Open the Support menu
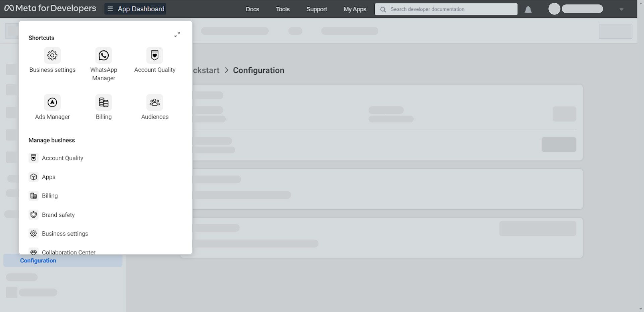644x312 pixels. [317, 9]
